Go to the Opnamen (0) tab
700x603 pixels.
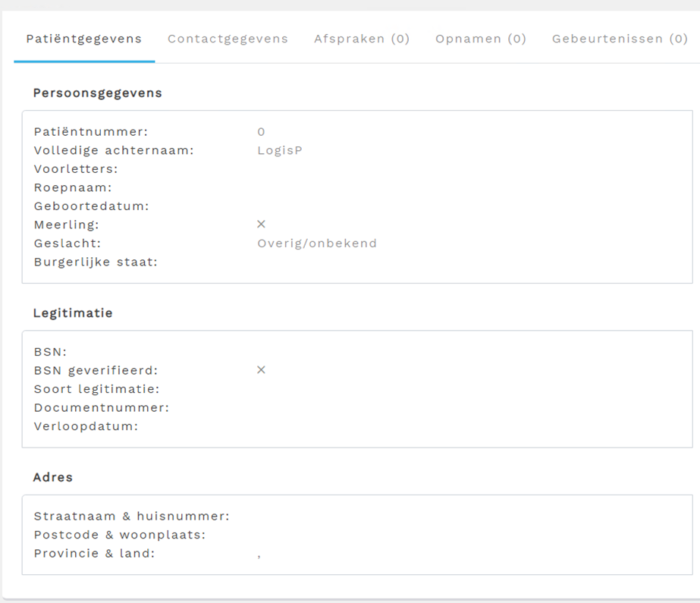click(x=480, y=39)
